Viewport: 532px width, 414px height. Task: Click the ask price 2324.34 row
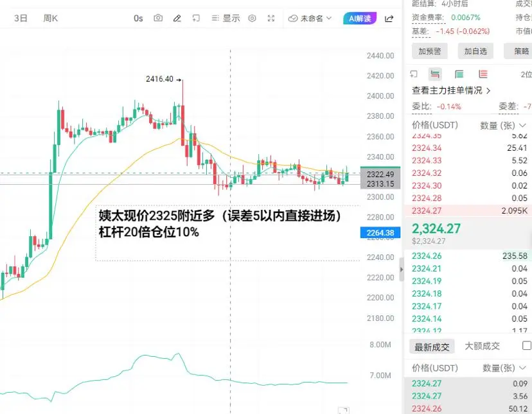[470, 148]
